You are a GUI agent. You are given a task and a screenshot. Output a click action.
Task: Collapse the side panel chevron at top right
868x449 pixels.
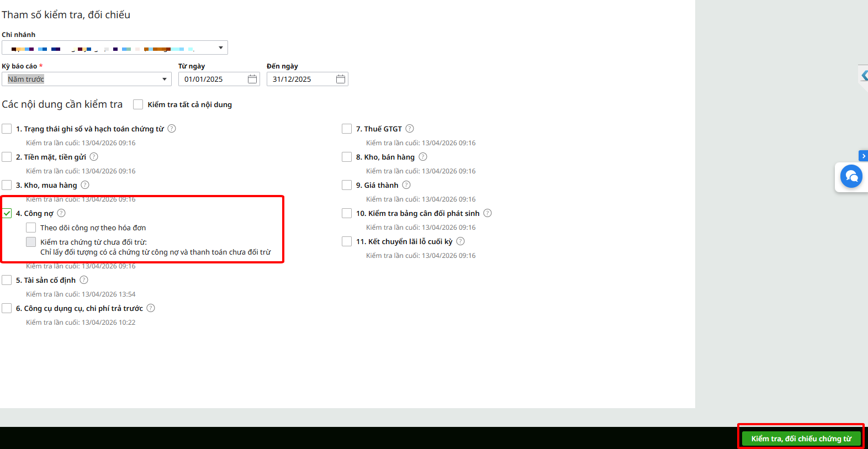pos(864,76)
